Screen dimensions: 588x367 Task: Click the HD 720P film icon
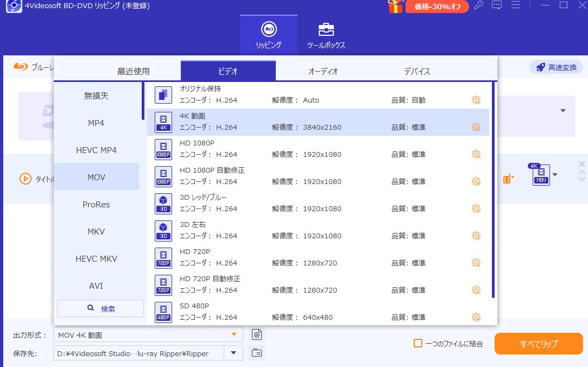coord(163,258)
